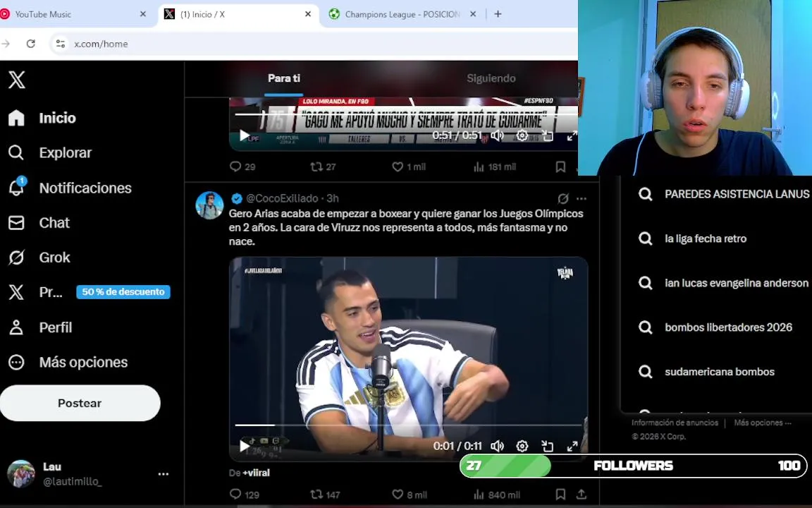Fullscreen the Gero Arias video

[x=572, y=446]
